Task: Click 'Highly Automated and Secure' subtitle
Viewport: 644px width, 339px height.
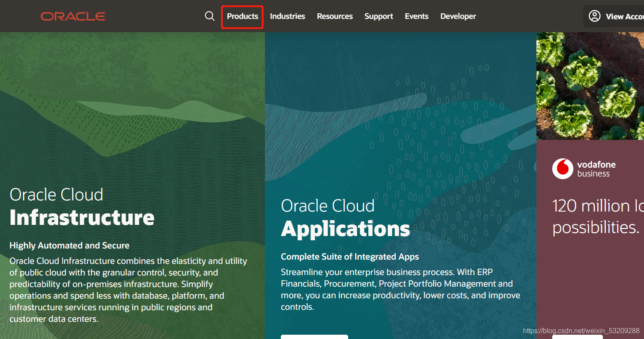Action: click(x=69, y=245)
